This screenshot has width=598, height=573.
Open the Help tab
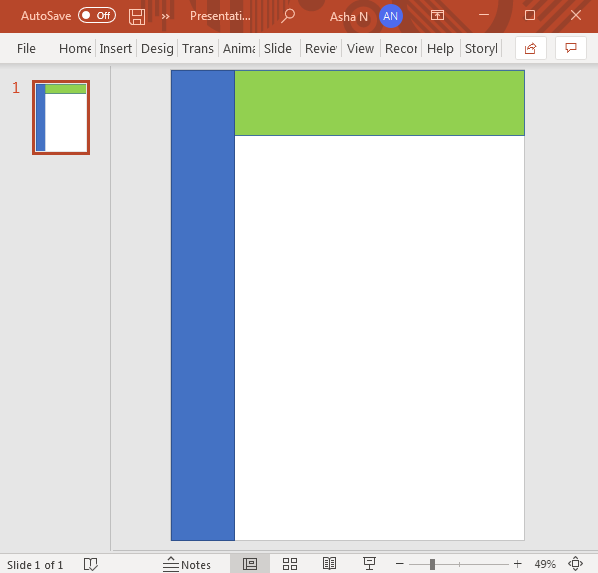440,48
